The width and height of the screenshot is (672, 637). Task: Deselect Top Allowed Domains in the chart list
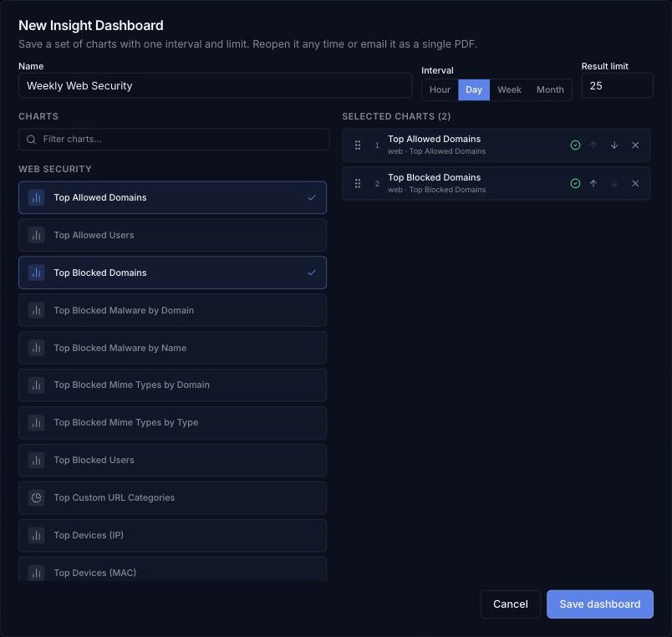pos(172,197)
